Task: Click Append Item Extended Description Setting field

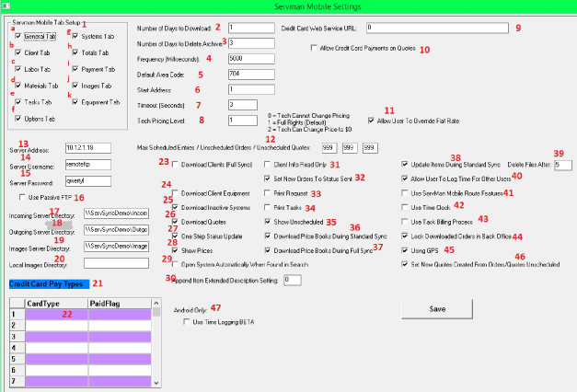Action: [293, 280]
